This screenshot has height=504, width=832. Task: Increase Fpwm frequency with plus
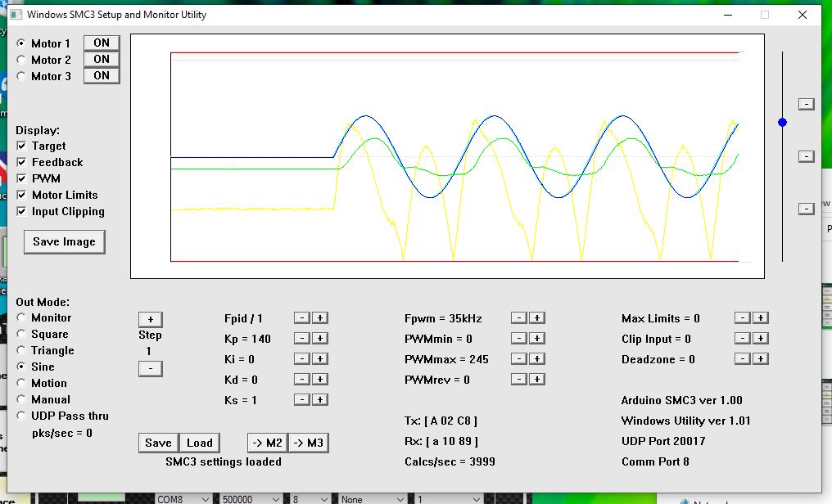537,318
